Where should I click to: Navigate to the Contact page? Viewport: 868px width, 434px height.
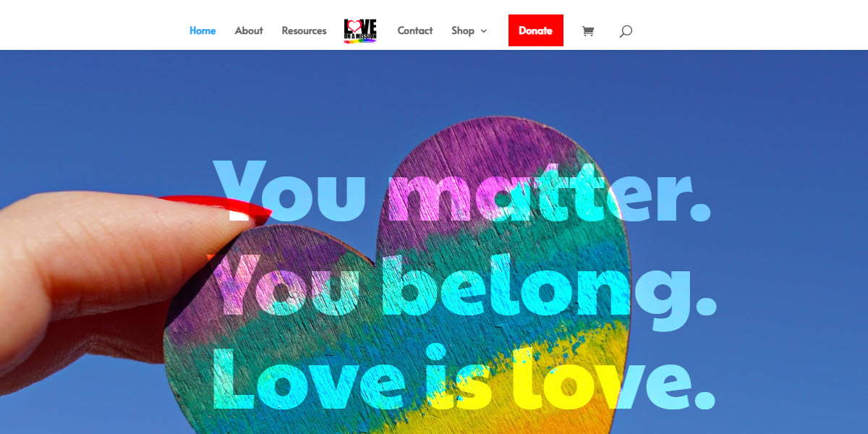pyautogui.click(x=415, y=31)
